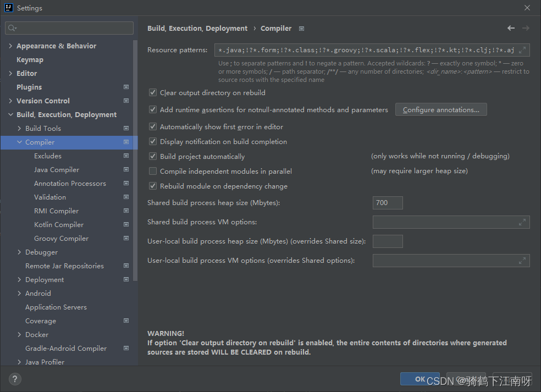Open the Help question mark icon
Image resolution: width=541 pixels, height=392 pixels.
[x=14, y=379]
